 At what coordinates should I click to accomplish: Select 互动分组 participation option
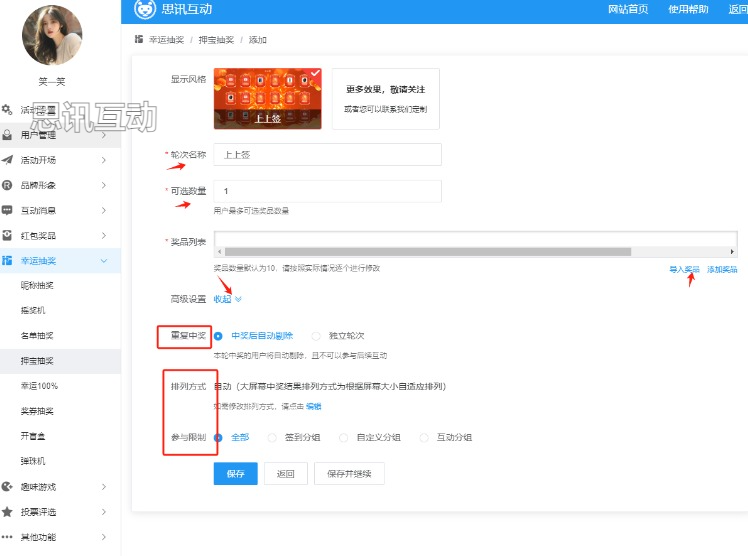coord(424,438)
